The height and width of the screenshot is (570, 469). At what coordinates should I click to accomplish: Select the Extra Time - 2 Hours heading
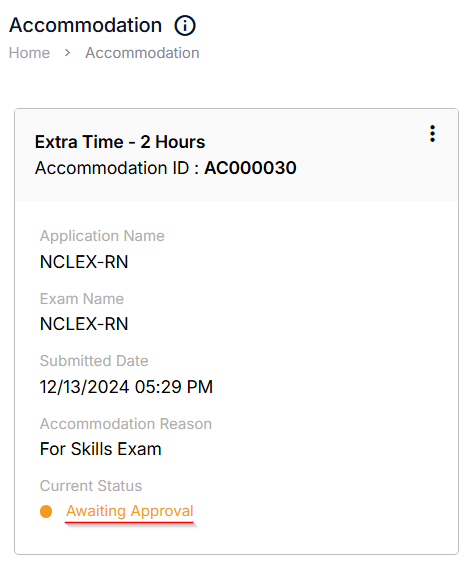[x=120, y=142]
